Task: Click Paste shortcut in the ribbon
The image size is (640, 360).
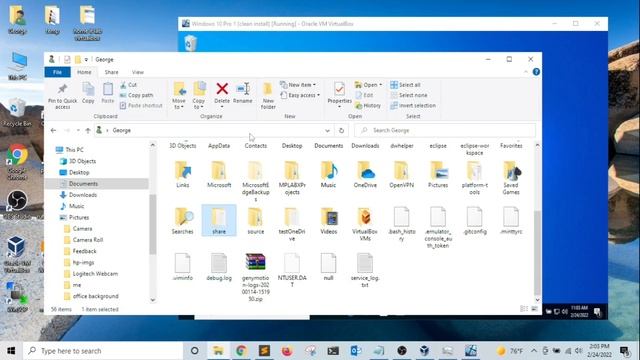Action: (141, 105)
